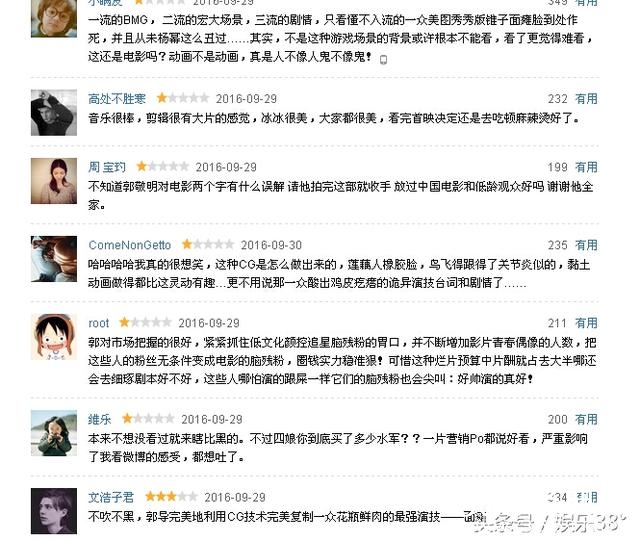Click 文浩子君 username link
The image size is (640, 541).
pos(111,497)
